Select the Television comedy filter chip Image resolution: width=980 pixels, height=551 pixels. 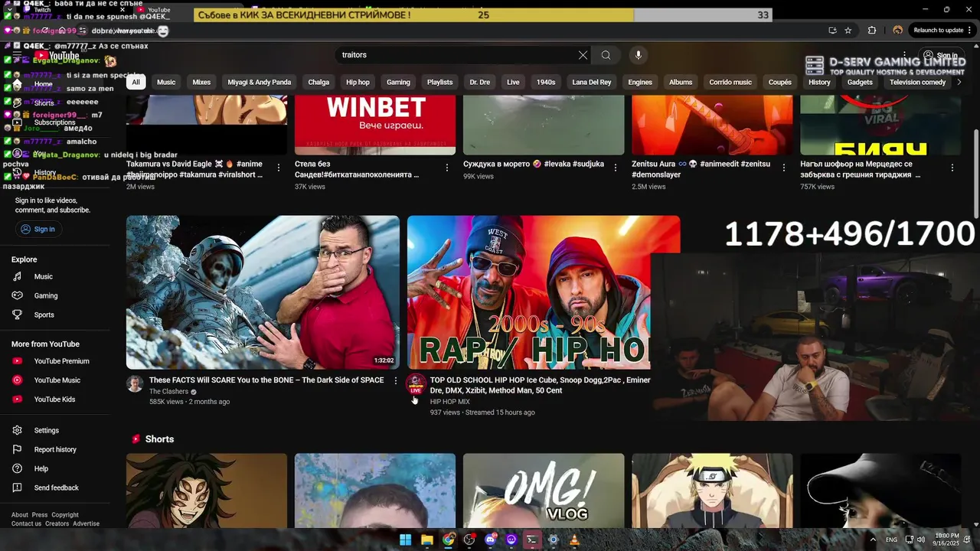[x=917, y=82]
